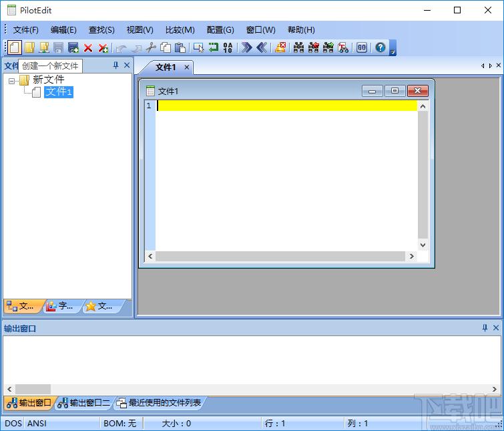Pin the 输出窗口 output panel
Viewport: 504px width, 431px height.
pyautogui.click(x=485, y=327)
